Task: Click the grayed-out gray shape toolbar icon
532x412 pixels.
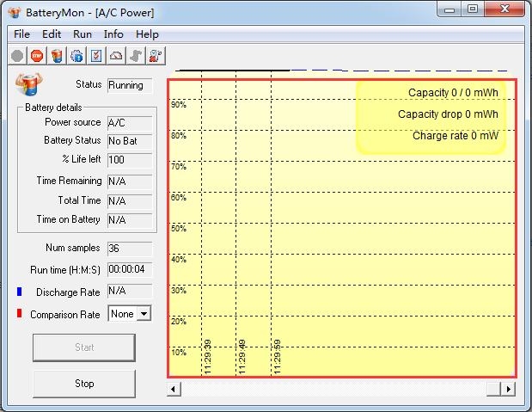Action: pos(136,56)
